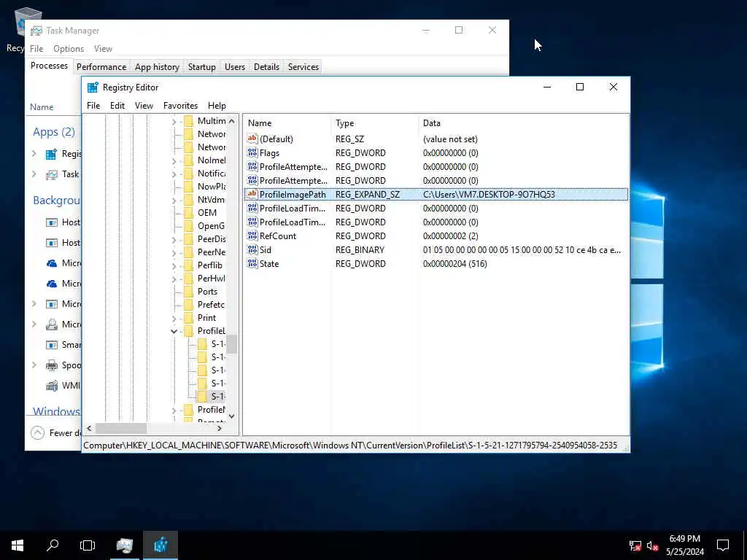Open the Registry Editor Help menu
The image size is (747, 560).
pos(217,106)
